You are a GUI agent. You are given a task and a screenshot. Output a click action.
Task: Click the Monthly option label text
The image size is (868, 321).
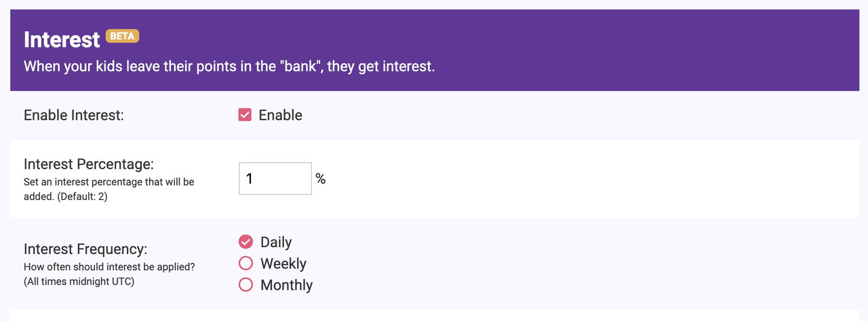(x=287, y=285)
